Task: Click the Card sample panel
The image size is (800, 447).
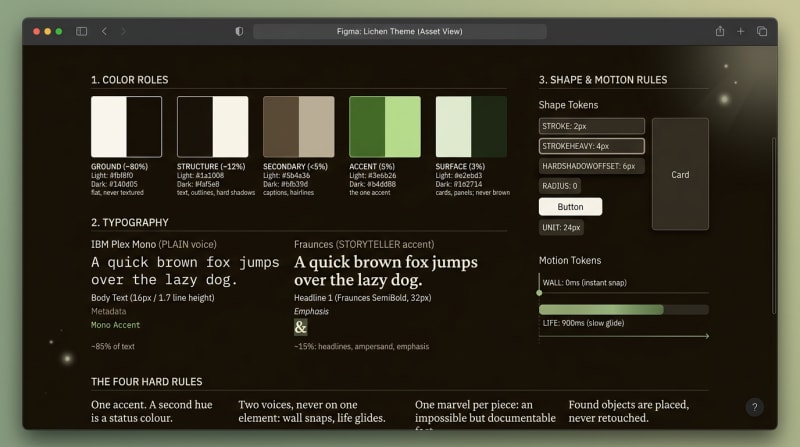Action: pyautogui.click(x=680, y=175)
